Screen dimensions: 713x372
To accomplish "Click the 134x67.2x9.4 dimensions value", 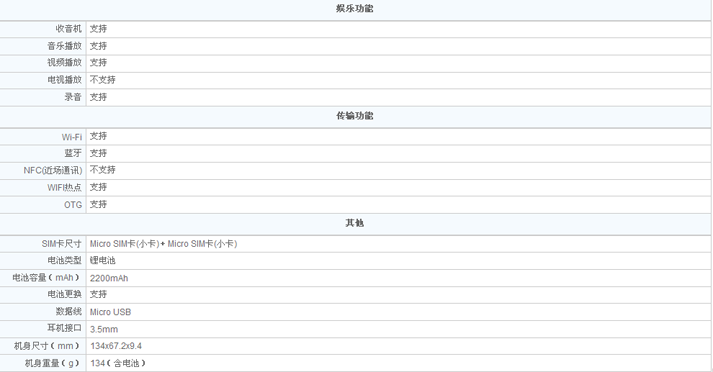I will coord(116,346).
